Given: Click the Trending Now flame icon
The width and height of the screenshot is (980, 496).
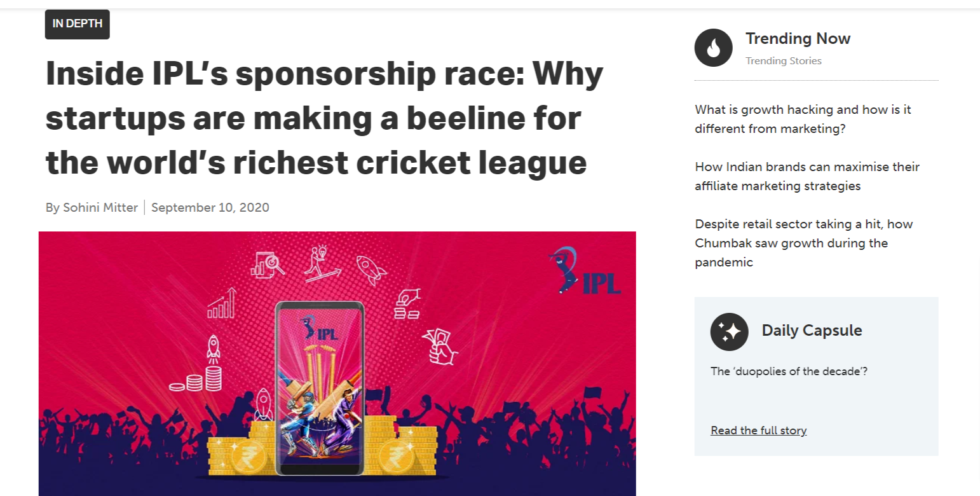Looking at the screenshot, I should click(714, 48).
